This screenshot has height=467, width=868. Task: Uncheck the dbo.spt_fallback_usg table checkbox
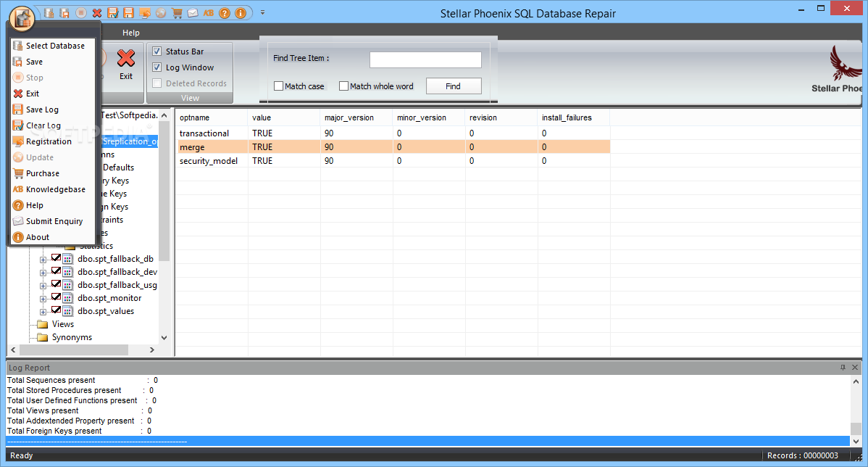point(56,284)
